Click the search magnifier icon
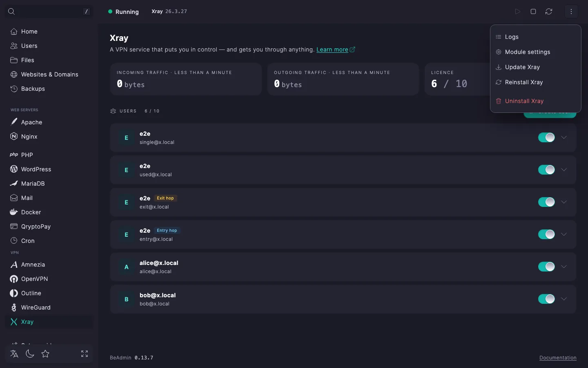 (x=11, y=11)
